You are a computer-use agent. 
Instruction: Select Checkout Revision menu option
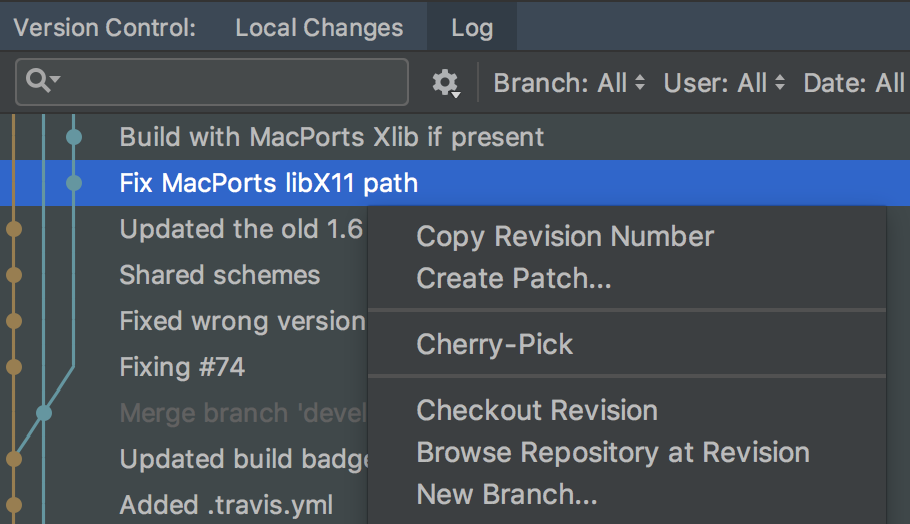(537, 410)
